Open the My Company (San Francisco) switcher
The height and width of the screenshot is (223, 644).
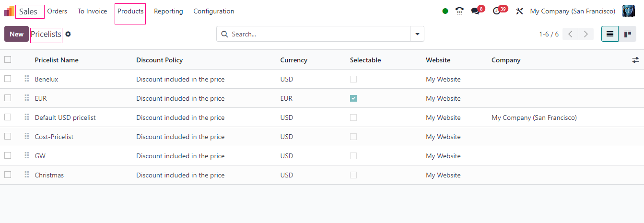572,11
